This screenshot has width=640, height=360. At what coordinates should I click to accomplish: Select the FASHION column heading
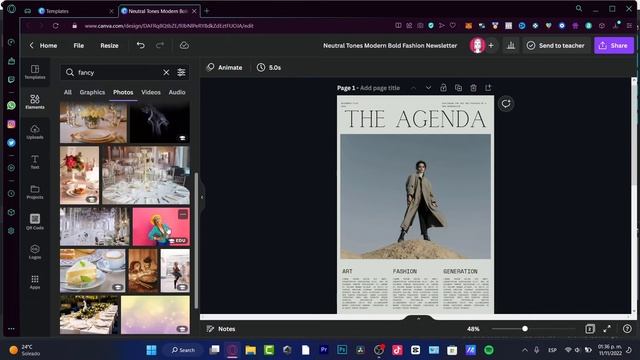405,271
